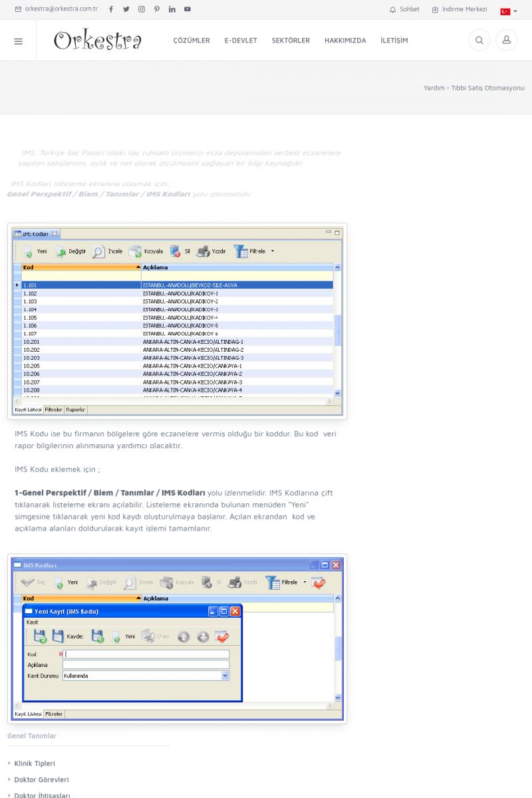This screenshot has height=798, width=532.
Task: Open the ÇÖZÜMLER menu
Action: (x=192, y=41)
